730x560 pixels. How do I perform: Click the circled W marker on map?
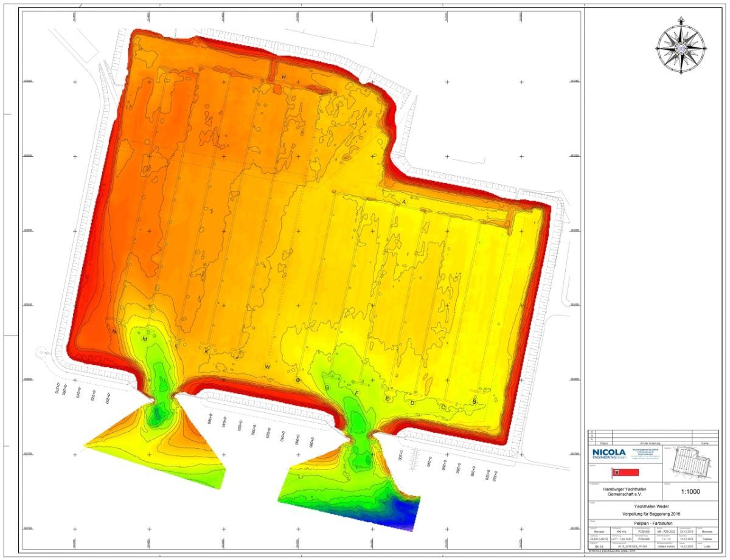coord(267,367)
